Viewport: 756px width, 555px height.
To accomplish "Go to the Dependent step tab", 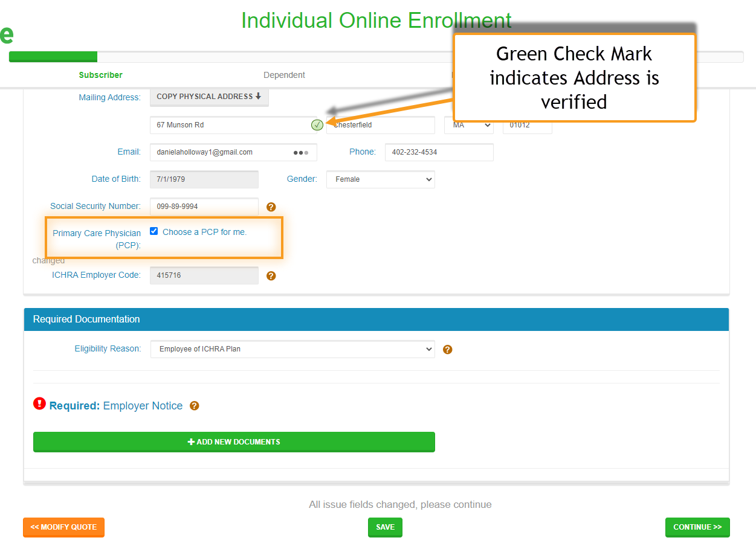I will pos(284,75).
